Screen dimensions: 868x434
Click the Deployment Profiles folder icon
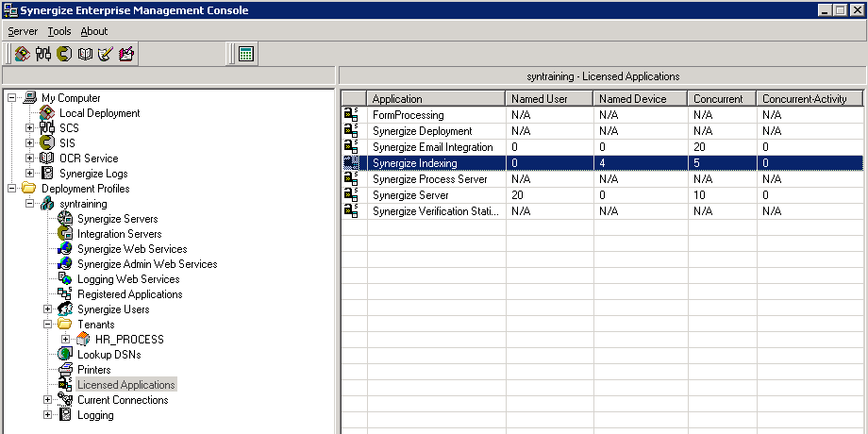[x=29, y=188]
